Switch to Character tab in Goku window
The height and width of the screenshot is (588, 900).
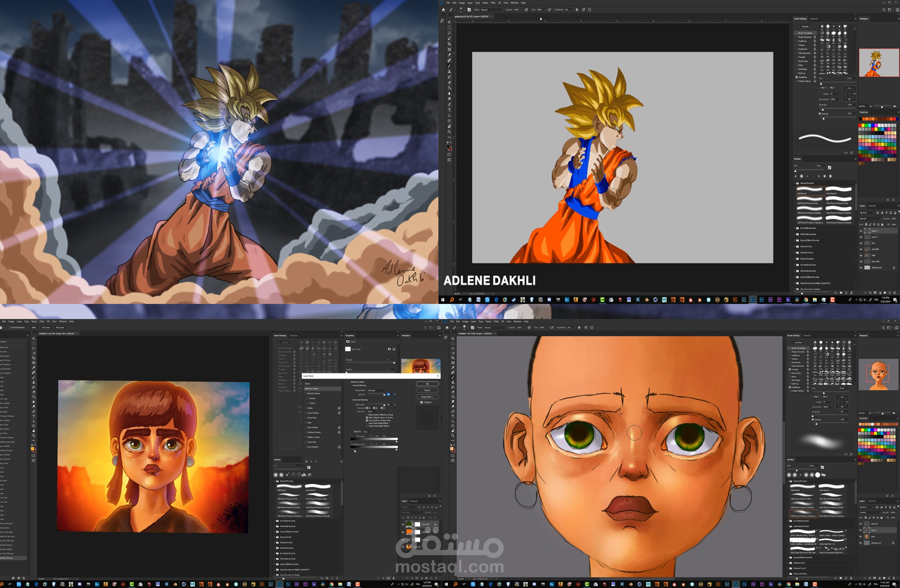[814, 19]
